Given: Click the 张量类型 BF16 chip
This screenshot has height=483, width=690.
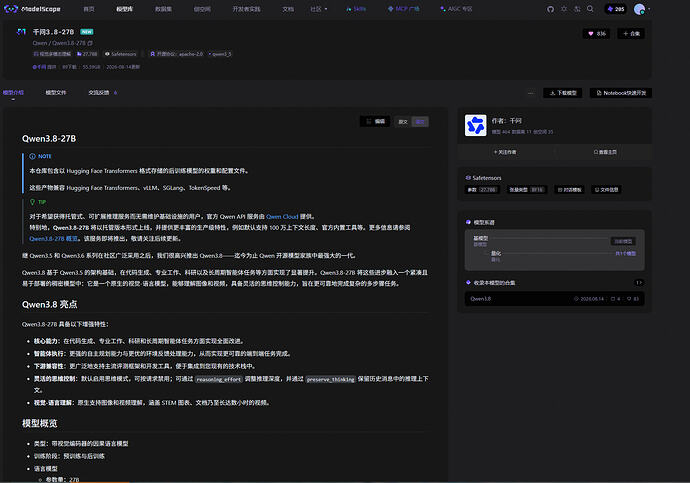Looking at the screenshot, I should point(527,190).
